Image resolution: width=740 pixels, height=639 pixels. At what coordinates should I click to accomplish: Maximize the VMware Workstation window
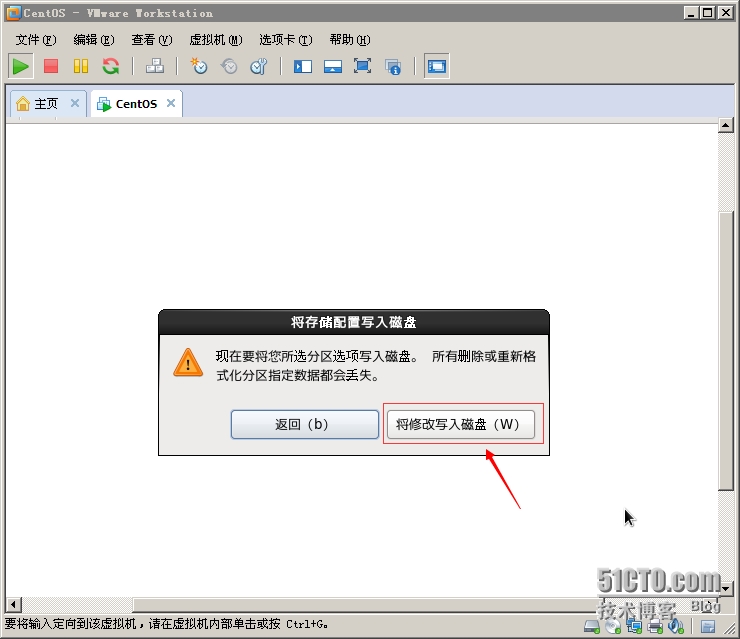pos(708,13)
